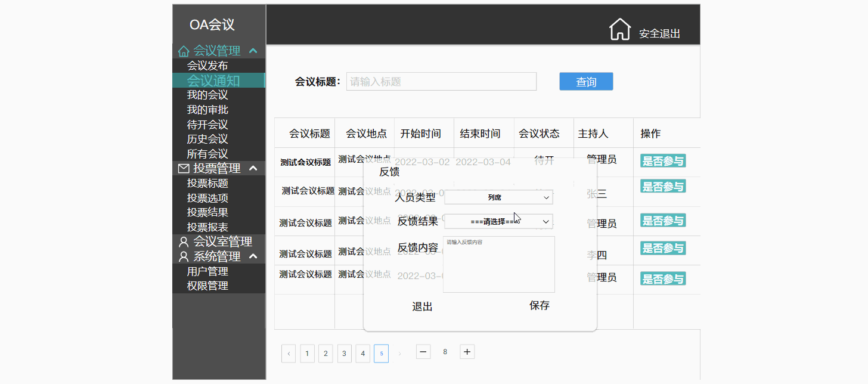Click the 会议标题 search input field
The height and width of the screenshot is (384, 868).
pyautogui.click(x=441, y=82)
